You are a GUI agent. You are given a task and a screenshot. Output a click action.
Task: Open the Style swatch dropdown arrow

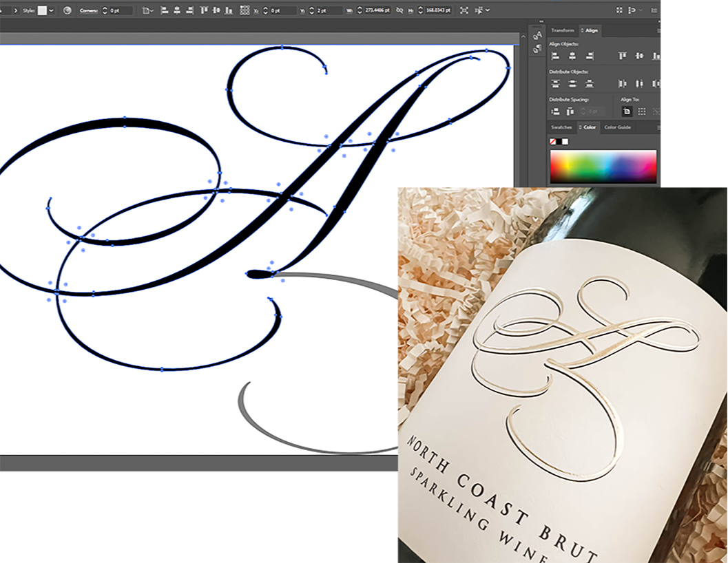[x=51, y=10]
